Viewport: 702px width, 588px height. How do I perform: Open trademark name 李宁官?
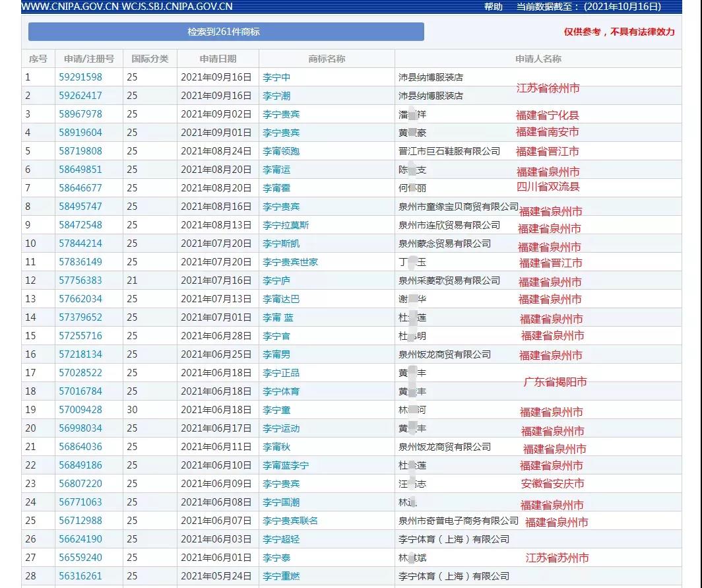click(276, 335)
